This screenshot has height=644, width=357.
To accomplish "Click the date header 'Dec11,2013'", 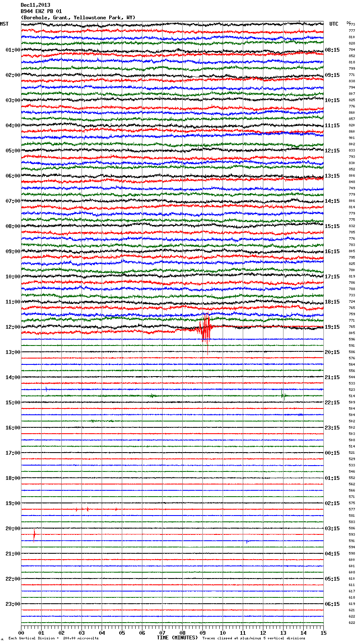I will 35,5.
